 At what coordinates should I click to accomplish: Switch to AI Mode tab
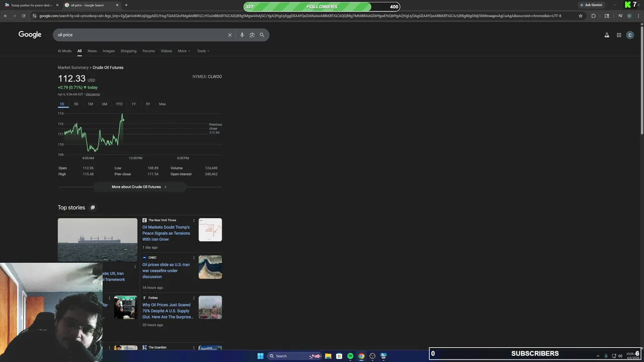[x=64, y=51]
